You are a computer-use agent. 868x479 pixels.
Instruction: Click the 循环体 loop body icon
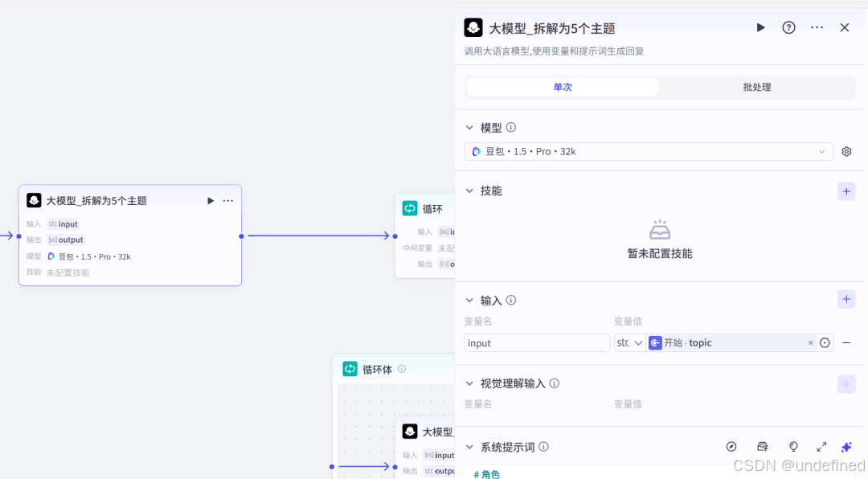click(350, 369)
